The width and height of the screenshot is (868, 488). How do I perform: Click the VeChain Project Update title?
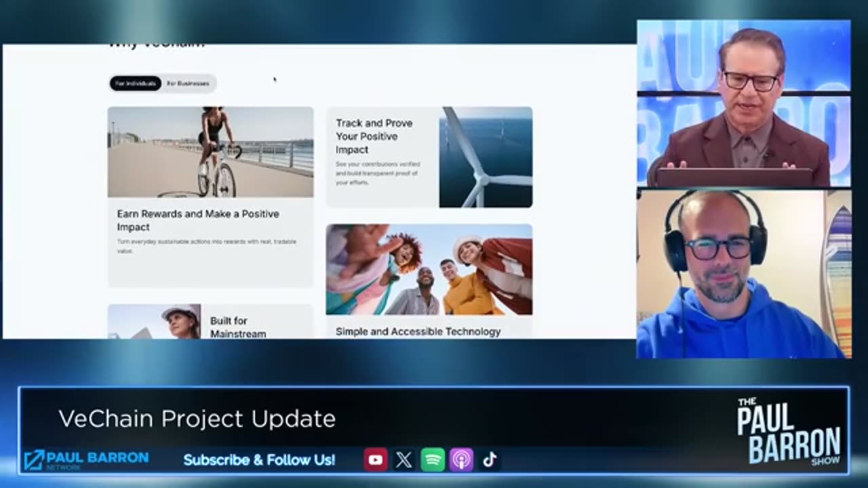197,418
